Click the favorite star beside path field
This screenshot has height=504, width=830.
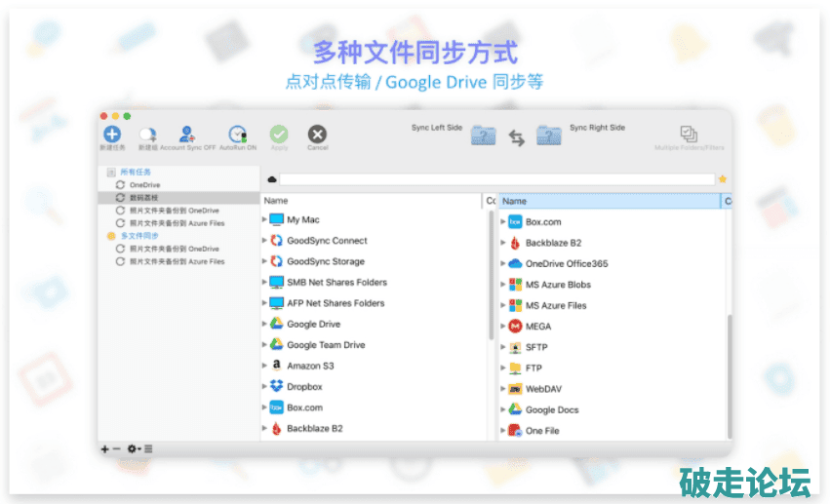coord(723,179)
